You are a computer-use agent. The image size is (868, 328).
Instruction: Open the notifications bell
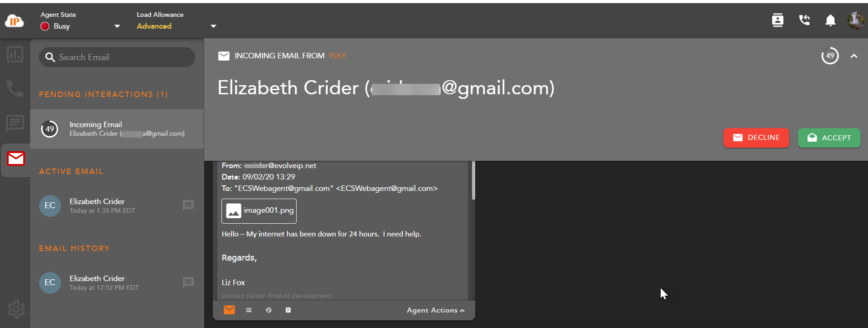pos(830,20)
